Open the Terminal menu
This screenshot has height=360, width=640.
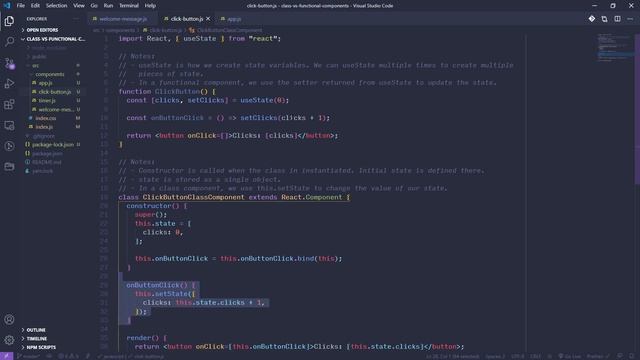point(129,6)
